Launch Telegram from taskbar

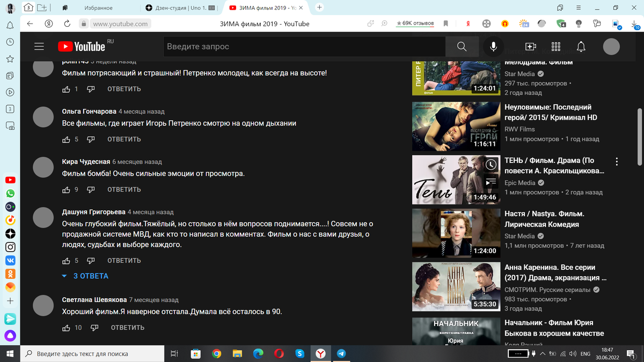341,353
